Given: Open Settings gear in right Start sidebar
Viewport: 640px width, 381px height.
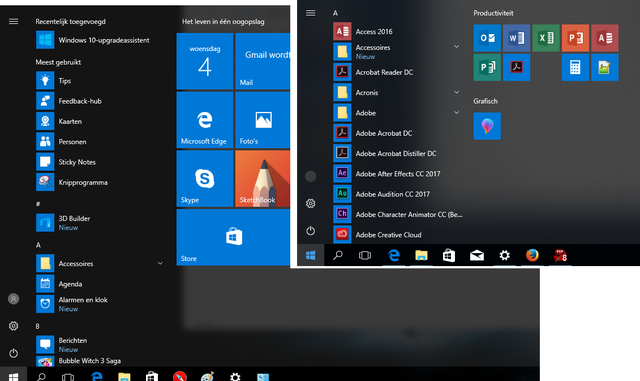Looking at the screenshot, I should (311, 203).
